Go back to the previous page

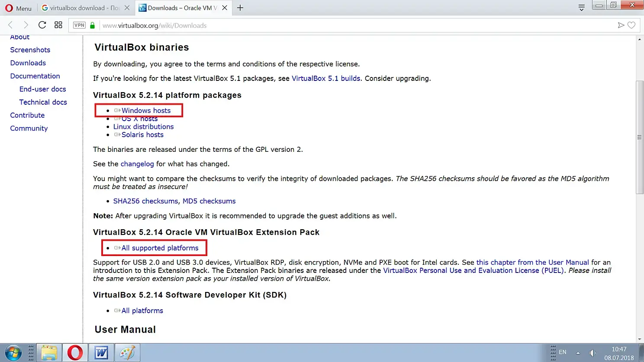[x=10, y=25]
